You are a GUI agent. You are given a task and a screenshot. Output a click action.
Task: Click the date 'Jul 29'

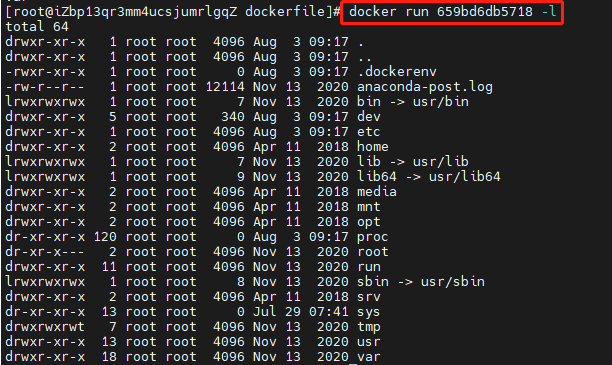tap(277, 312)
